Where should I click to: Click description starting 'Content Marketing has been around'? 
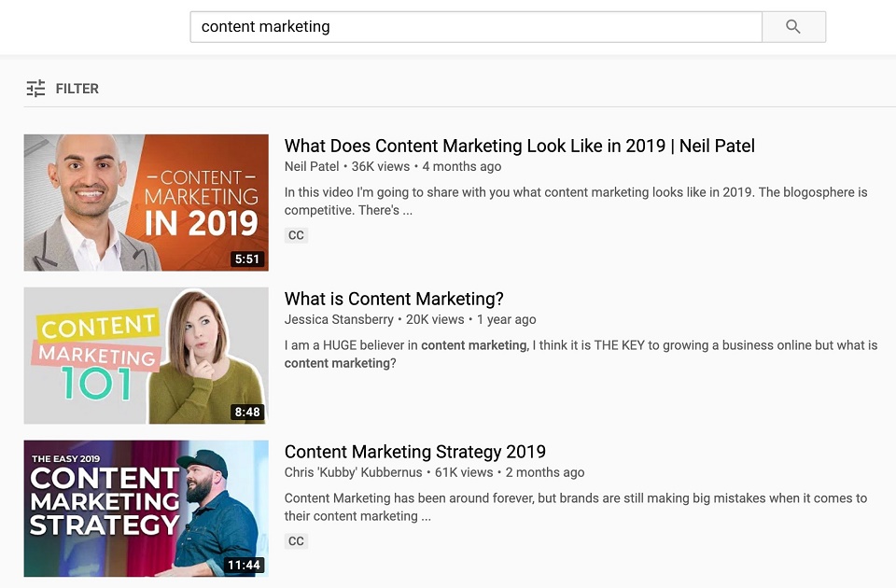tap(576, 507)
